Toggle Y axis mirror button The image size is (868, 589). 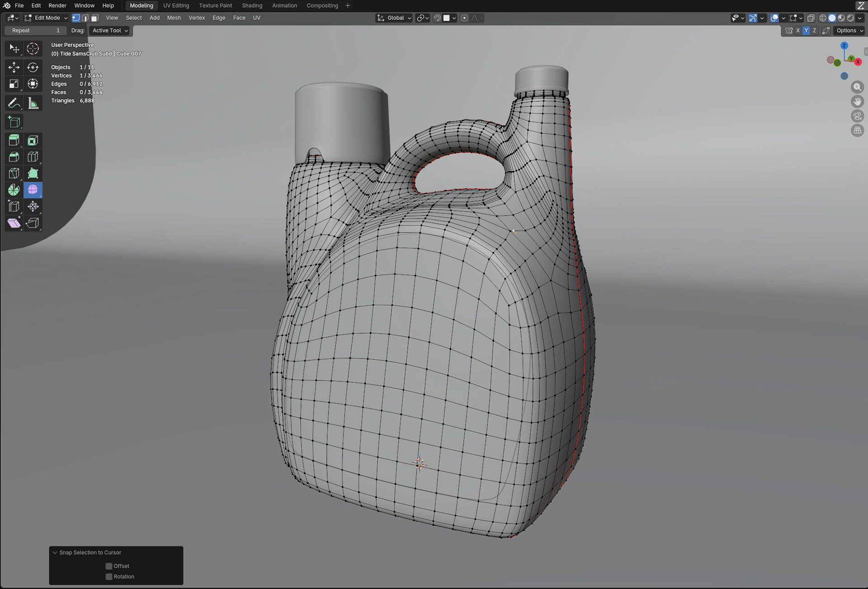click(x=806, y=30)
